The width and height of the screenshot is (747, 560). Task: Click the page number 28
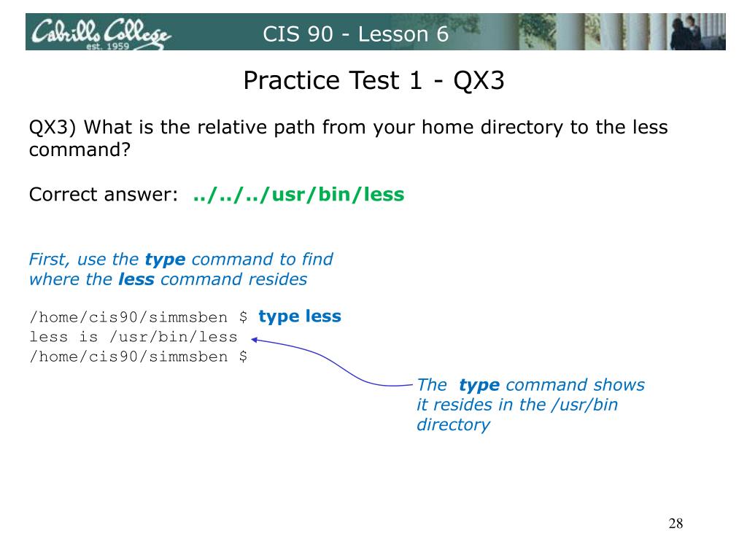click(676, 524)
